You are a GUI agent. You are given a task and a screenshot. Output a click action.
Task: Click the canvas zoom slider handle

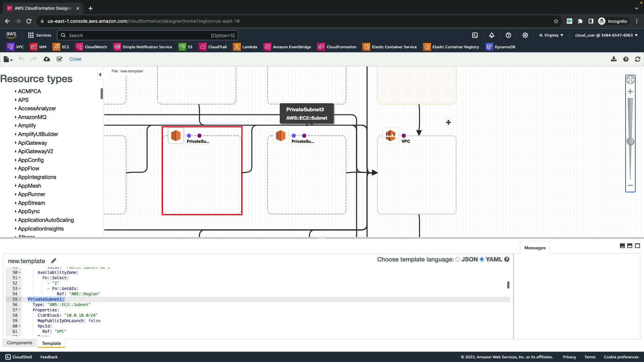point(630,141)
